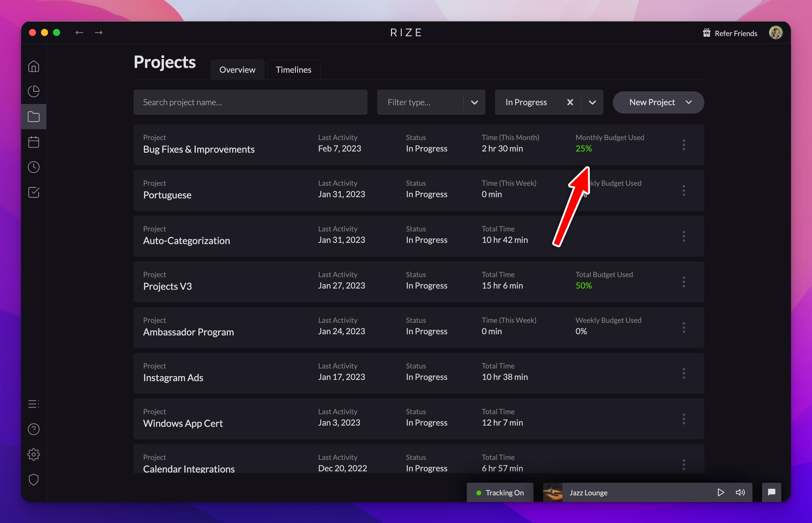812x523 pixels.
Task: Open the Home dashboard from the sidebar
Action: click(x=34, y=66)
